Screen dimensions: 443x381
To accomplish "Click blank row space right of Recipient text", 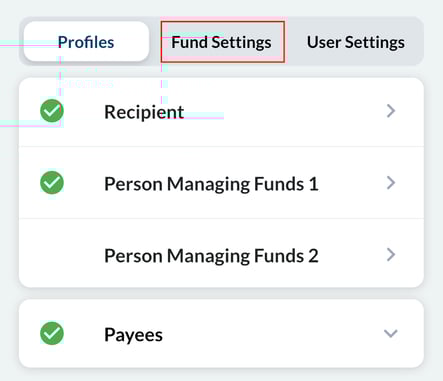I will (283, 112).
